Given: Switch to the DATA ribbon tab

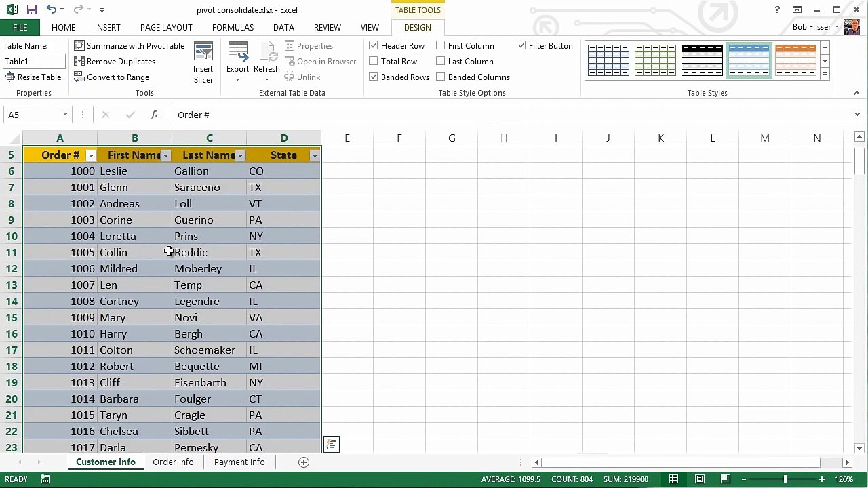Looking at the screenshot, I should coord(283,27).
